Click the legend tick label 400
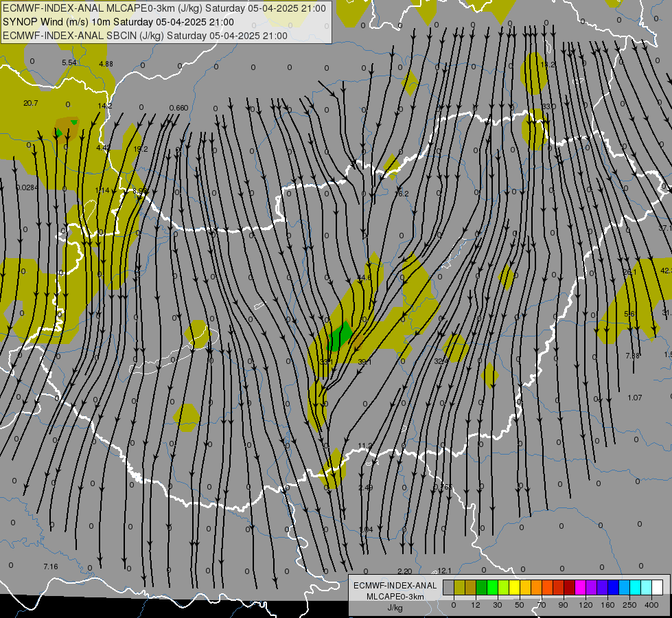The width and height of the screenshot is (672, 618). (x=651, y=605)
